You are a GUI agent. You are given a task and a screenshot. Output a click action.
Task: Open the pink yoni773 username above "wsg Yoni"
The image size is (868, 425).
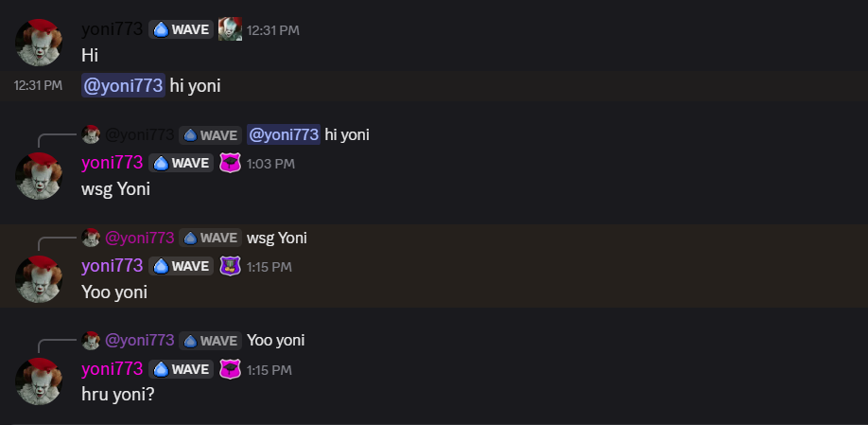[x=112, y=163]
